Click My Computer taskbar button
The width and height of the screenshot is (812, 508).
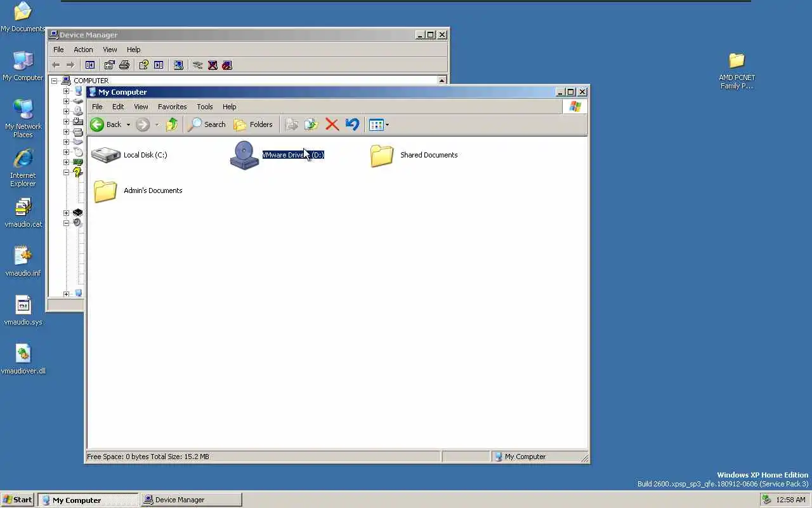coord(88,500)
